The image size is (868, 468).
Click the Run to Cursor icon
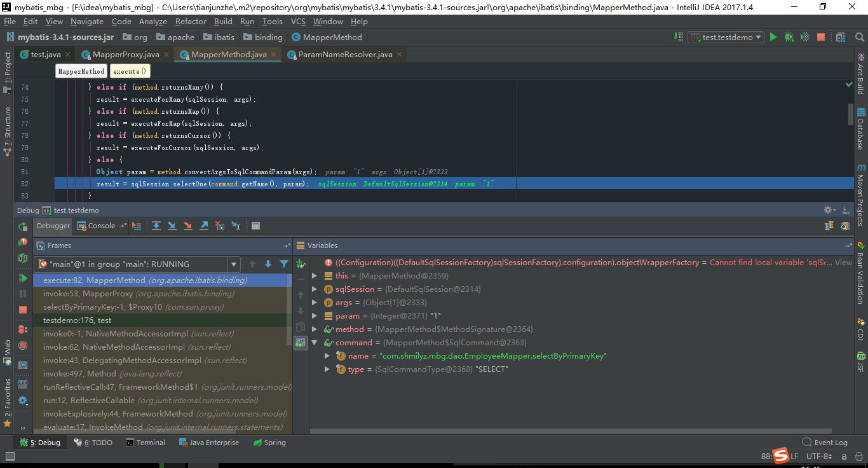point(236,226)
